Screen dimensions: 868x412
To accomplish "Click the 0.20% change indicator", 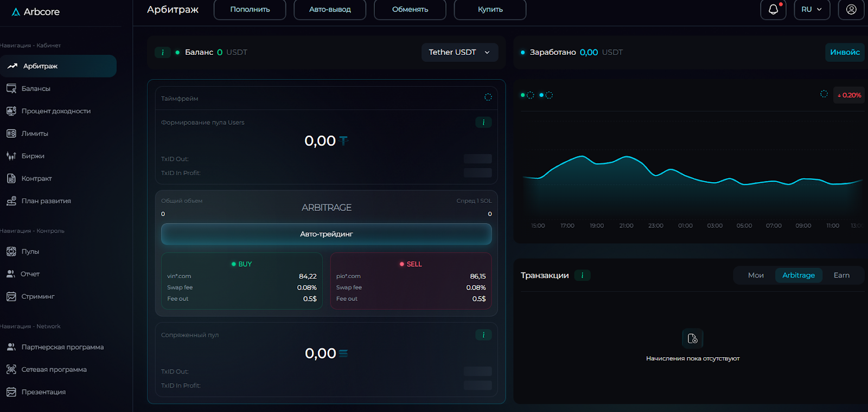I will click(x=849, y=95).
